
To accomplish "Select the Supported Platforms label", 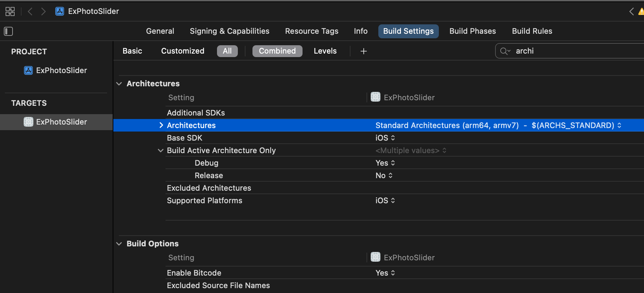I will click(x=204, y=200).
